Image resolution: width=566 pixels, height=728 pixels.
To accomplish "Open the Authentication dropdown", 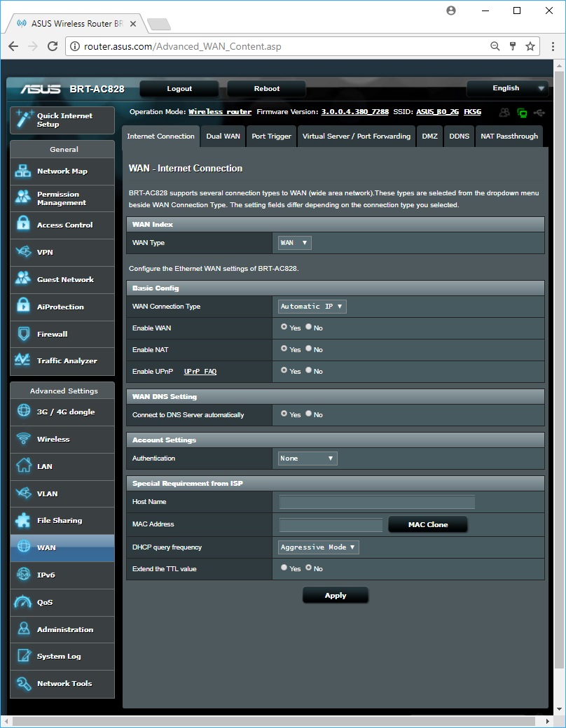I will [x=308, y=458].
